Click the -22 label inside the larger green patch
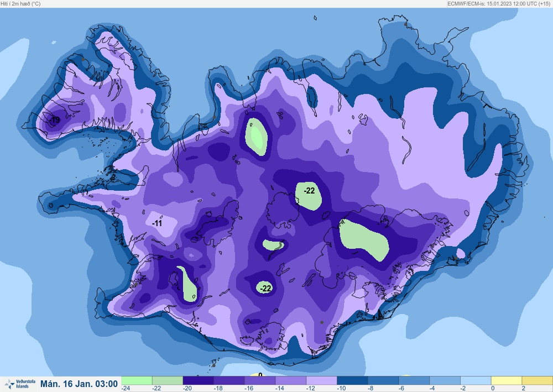This screenshot has height=392, width=553. coord(309,191)
